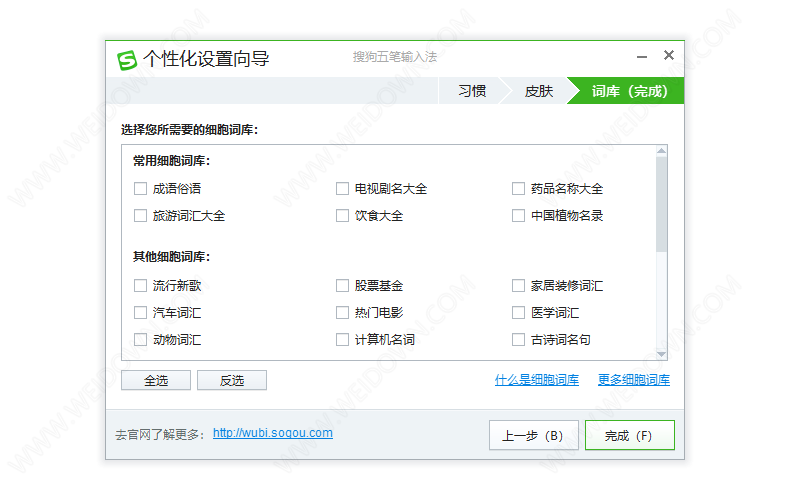This screenshot has width=790, height=500.
Task: Click the scrollbar up arrow
Action: coord(662,151)
